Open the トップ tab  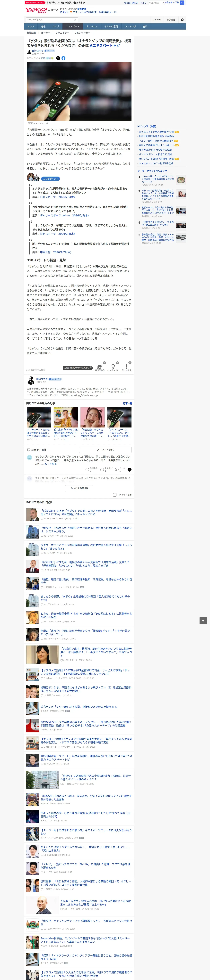[x=31, y=27]
